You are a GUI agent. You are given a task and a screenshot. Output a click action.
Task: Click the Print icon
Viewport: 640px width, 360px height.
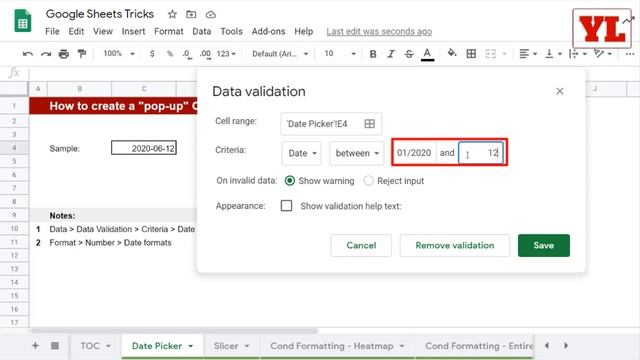click(x=64, y=54)
